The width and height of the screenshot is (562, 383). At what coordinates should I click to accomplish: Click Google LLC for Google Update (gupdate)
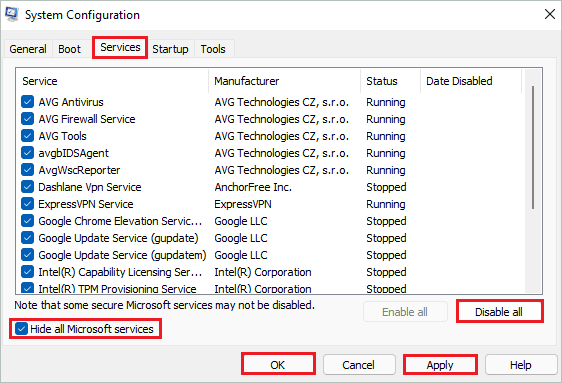click(x=241, y=238)
